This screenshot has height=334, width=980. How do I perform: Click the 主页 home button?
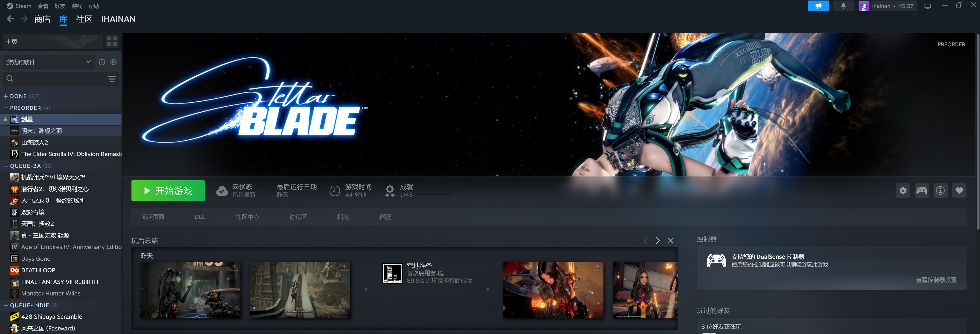point(53,41)
